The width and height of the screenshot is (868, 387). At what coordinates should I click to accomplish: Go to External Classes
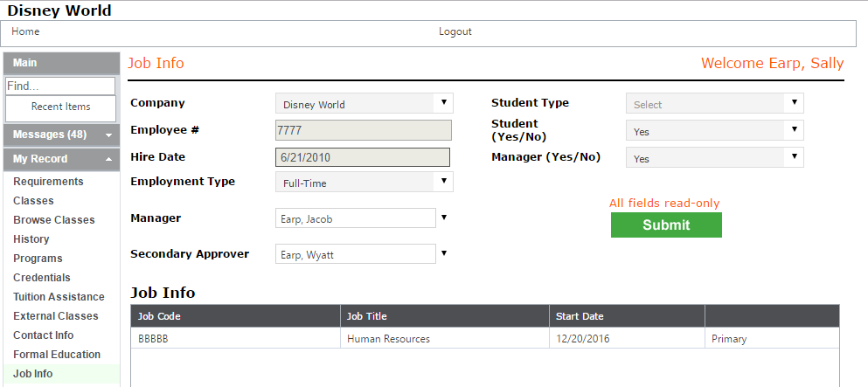[55, 316]
